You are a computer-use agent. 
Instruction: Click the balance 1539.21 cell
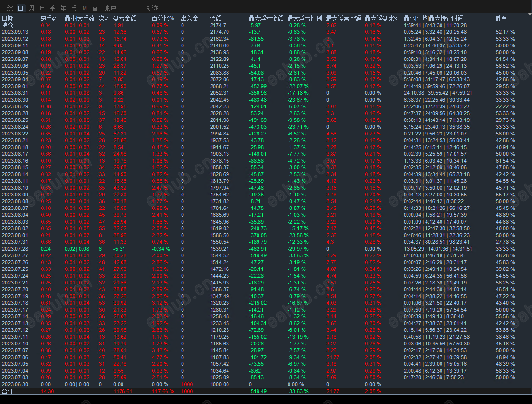(219, 249)
